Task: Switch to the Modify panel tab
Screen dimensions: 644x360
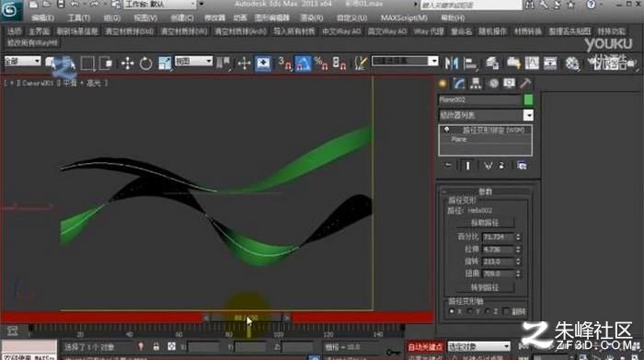Action: coord(459,84)
